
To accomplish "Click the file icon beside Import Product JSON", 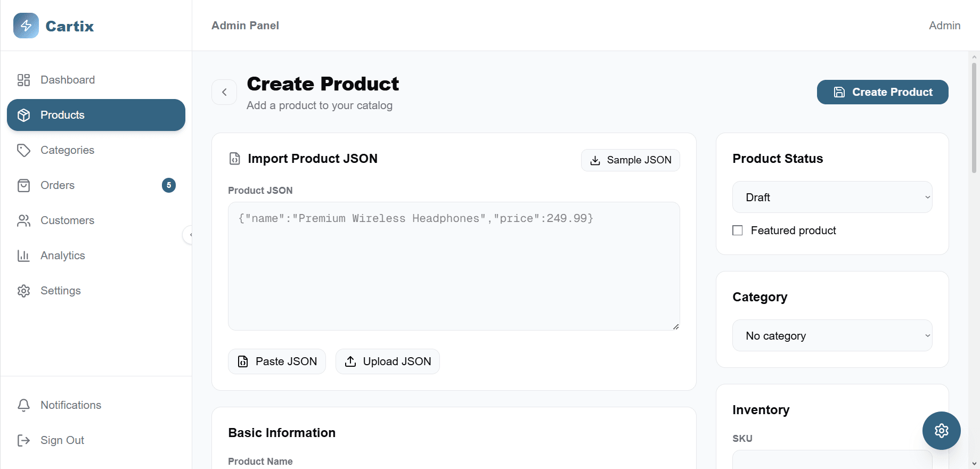I will click(x=235, y=159).
